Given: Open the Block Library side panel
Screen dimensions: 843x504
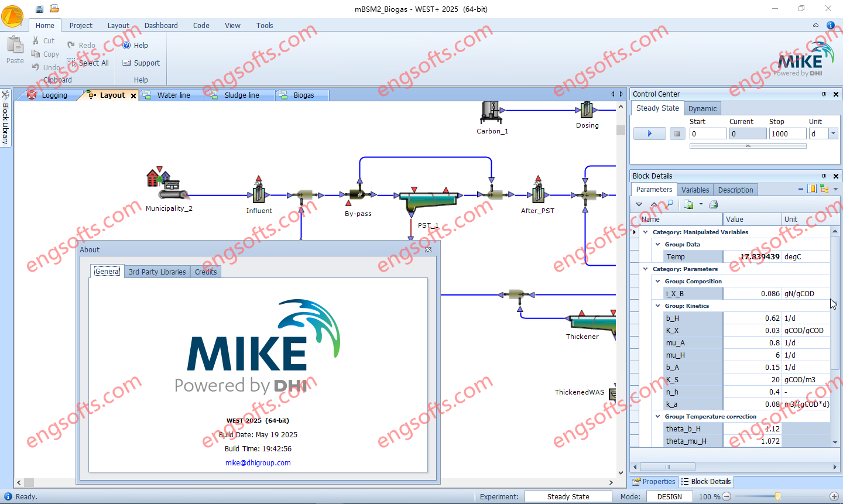Looking at the screenshot, I should (5, 117).
